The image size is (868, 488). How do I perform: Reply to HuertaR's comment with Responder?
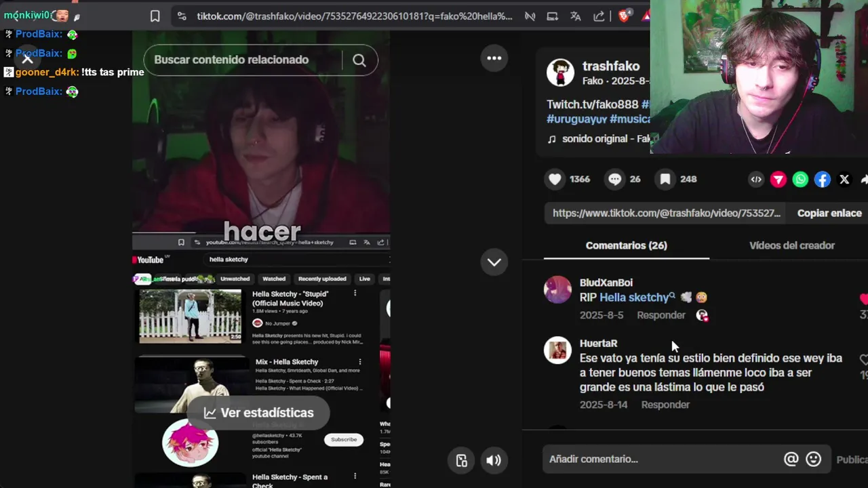click(x=665, y=405)
